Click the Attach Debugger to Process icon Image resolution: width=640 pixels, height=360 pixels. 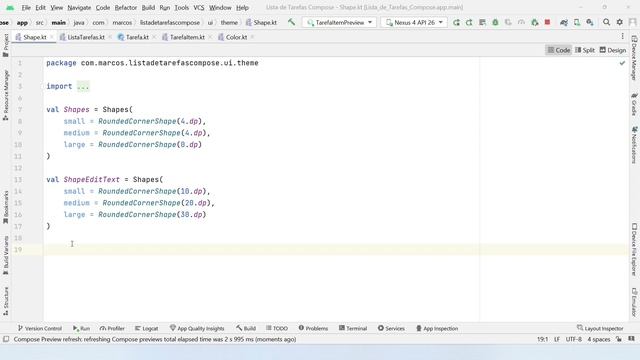click(x=534, y=22)
